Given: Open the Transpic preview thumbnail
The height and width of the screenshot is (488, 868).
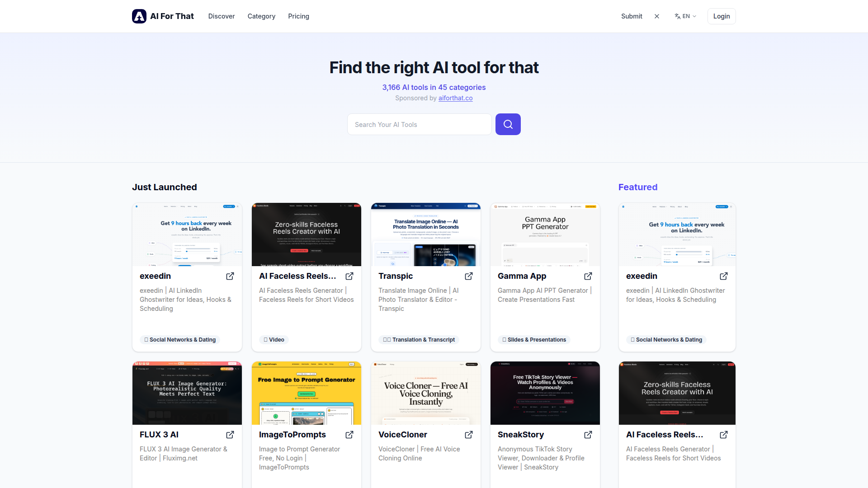Looking at the screenshot, I should point(426,235).
